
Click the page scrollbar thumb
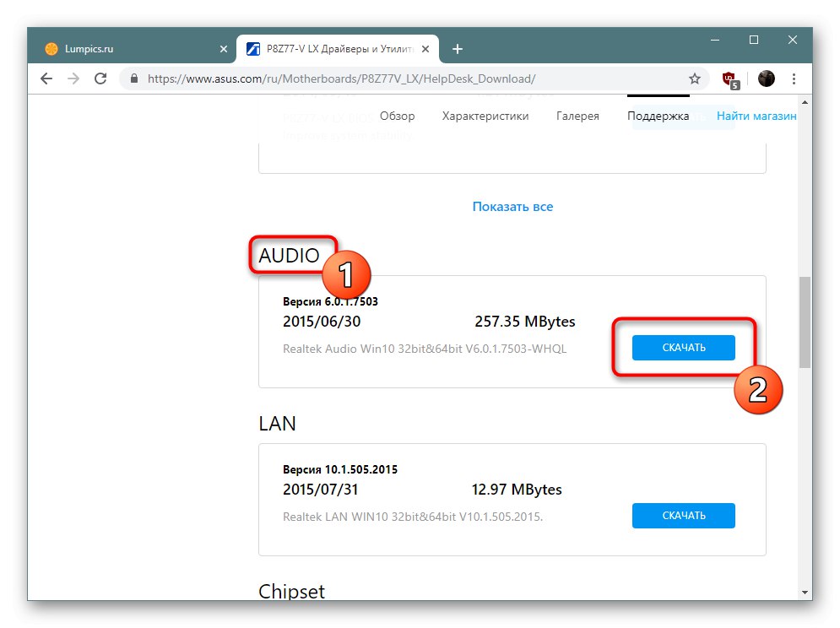point(805,322)
